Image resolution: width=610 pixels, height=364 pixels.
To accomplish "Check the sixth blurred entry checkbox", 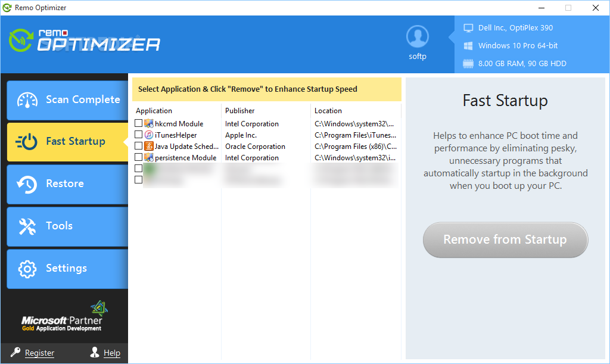I will tap(138, 180).
